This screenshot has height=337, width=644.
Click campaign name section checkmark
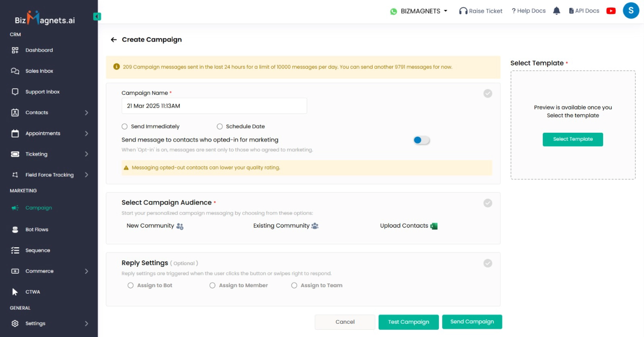tap(487, 94)
